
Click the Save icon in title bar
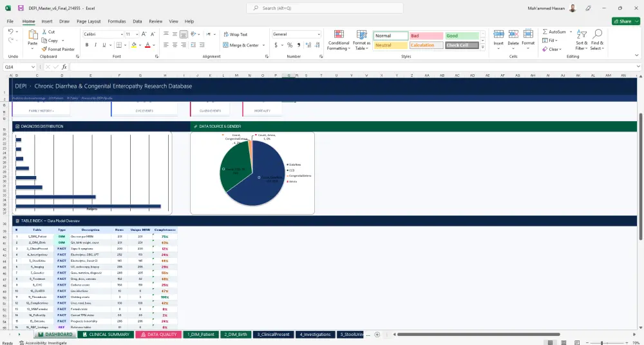pyautogui.click(x=21, y=8)
